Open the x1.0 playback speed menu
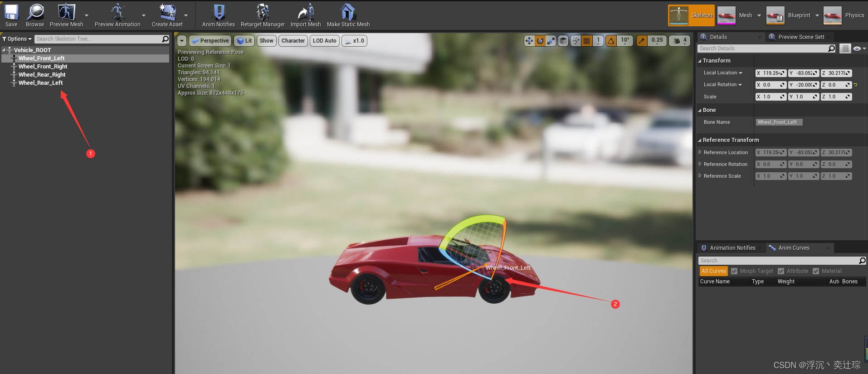Screen dimensions: 868x374 (354, 41)
